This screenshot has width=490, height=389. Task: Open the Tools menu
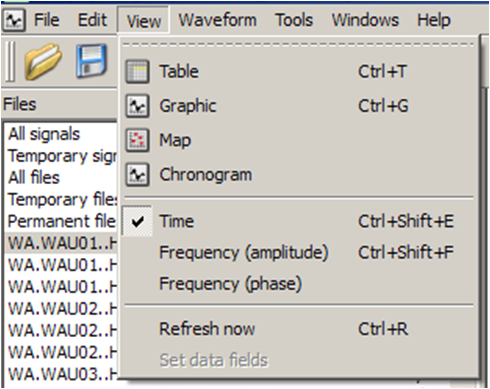click(x=294, y=20)
